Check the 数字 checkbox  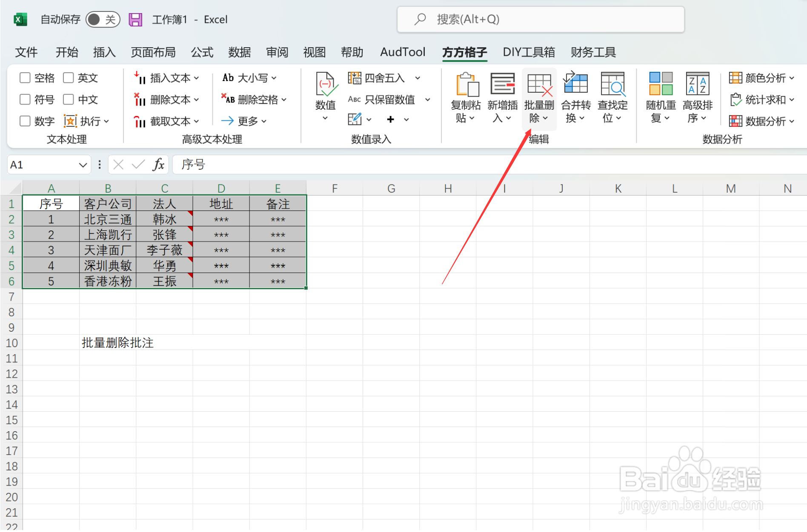coord(25,121)
